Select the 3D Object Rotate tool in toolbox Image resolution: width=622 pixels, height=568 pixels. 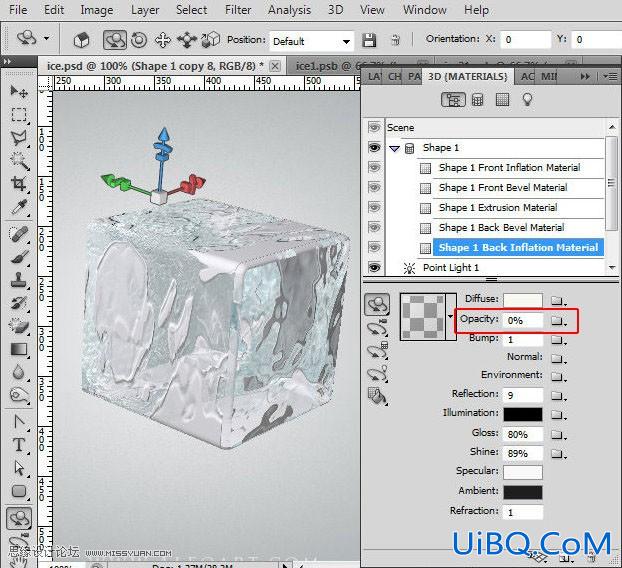point(19,518)
